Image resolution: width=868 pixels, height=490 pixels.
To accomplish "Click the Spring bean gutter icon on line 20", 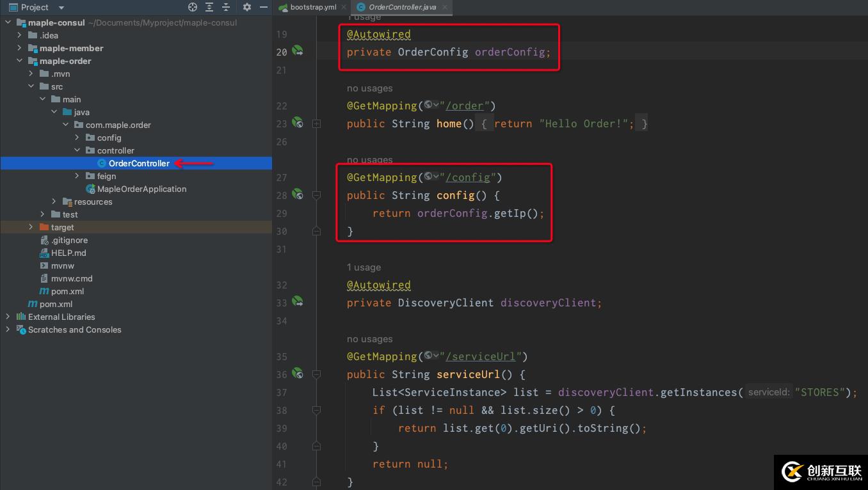I will click(x=298, y=51).
